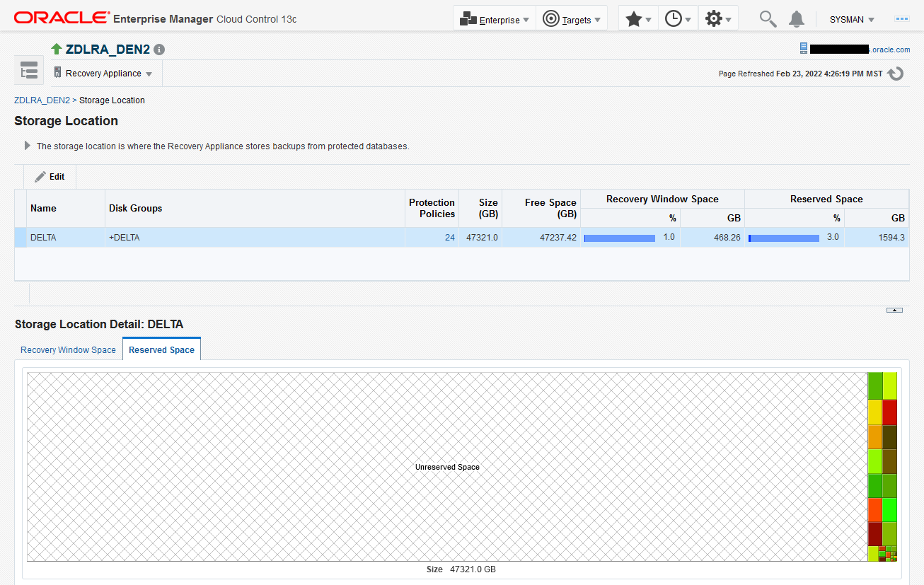Open the SYSMAN user menu
The height and width of the screenshot is (585, 924).
click(x=852, y=20)
